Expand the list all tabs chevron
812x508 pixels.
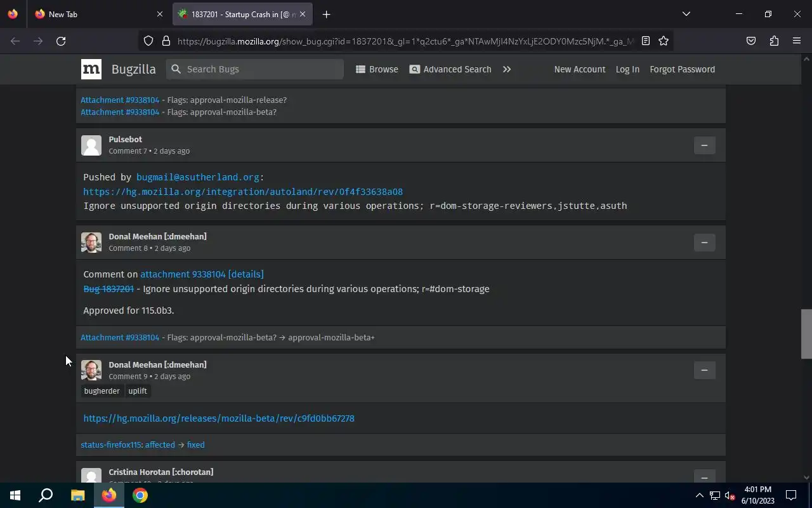coord(686,14)
